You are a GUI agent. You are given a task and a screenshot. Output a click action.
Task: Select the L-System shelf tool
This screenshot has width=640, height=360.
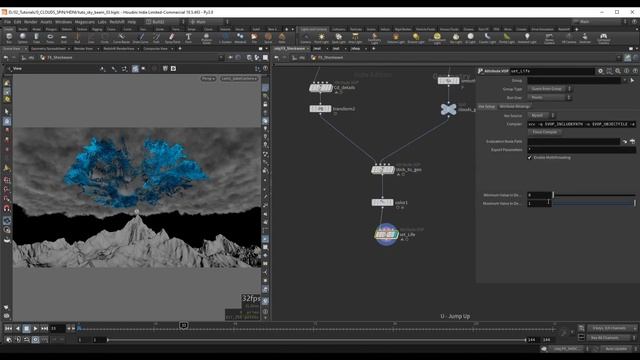coord(225,38)
